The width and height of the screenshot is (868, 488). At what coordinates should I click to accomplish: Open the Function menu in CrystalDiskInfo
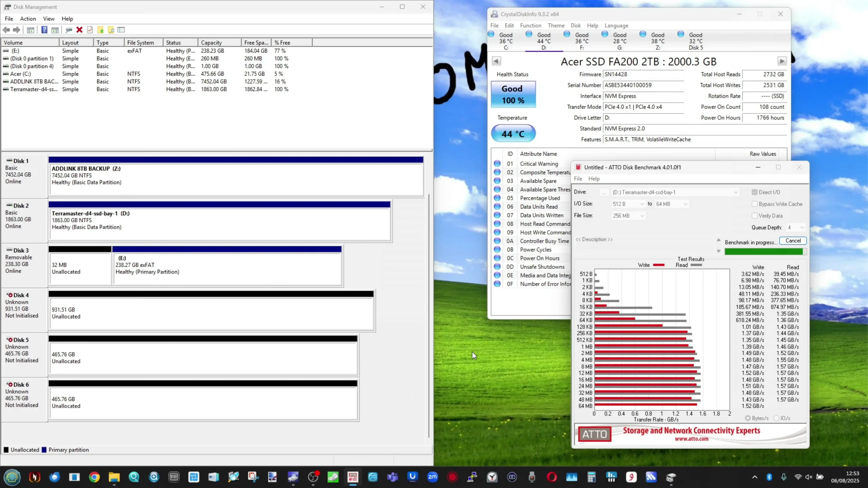coord(531,25)
